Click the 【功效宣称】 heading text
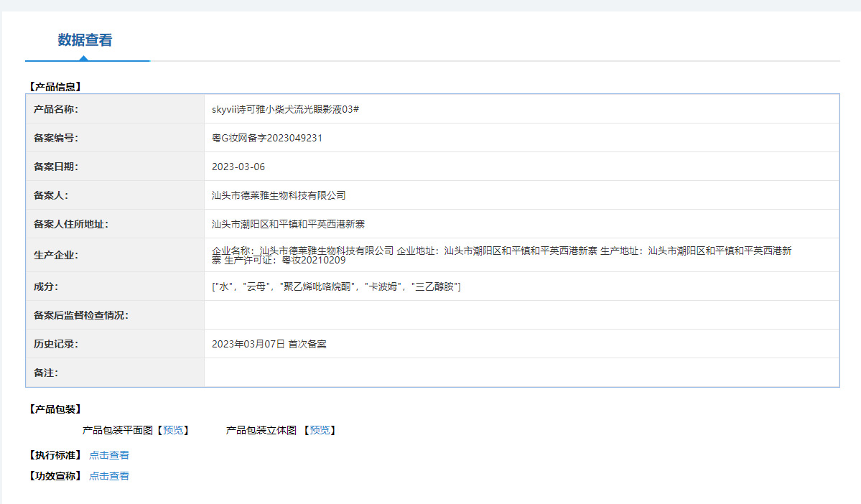861x504 pixels. (55, 476)
